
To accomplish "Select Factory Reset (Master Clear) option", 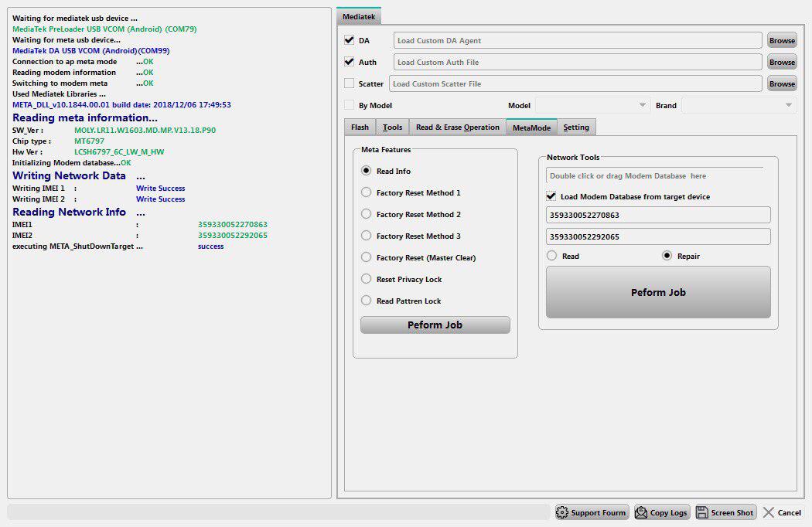I will (366, 257).
